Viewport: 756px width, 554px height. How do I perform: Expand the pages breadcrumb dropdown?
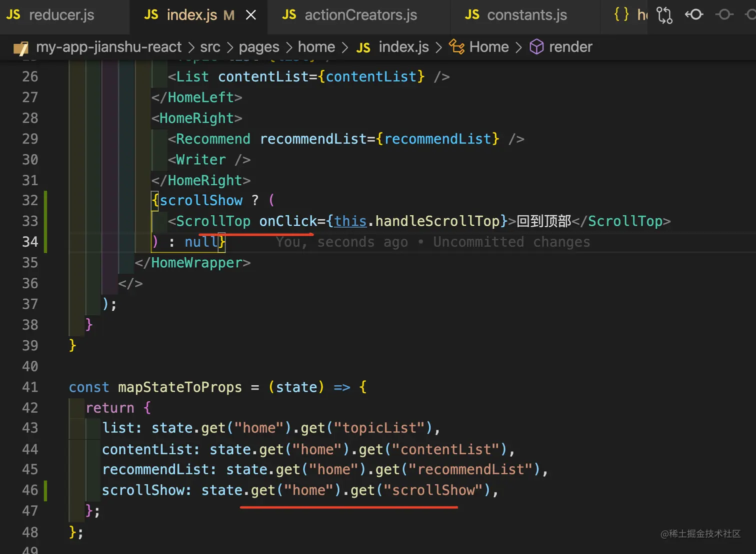click(x=258, y=47)
